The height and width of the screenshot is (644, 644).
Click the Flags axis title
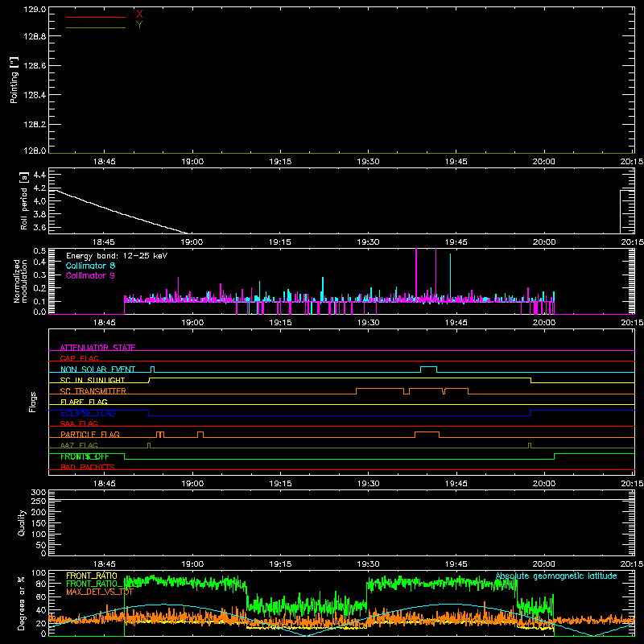(32, 402)
